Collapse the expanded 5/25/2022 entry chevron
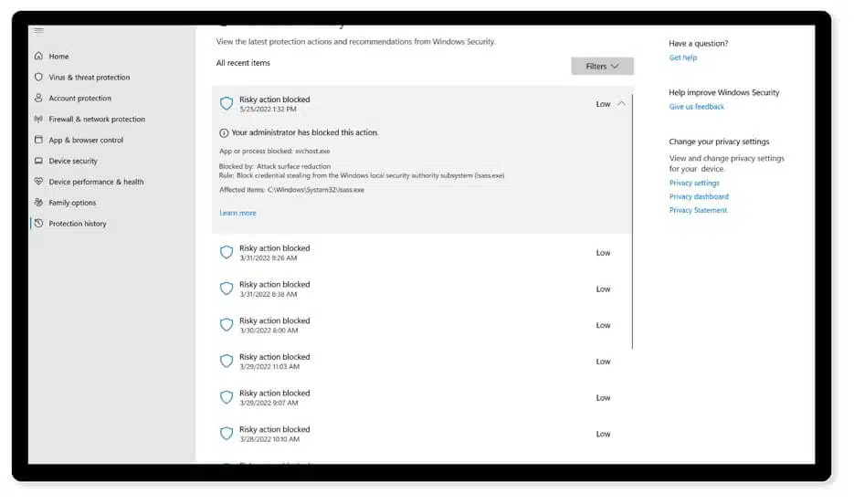Viewport: 854px width, 504px height. pyautogui.click(x=621, y=103)
